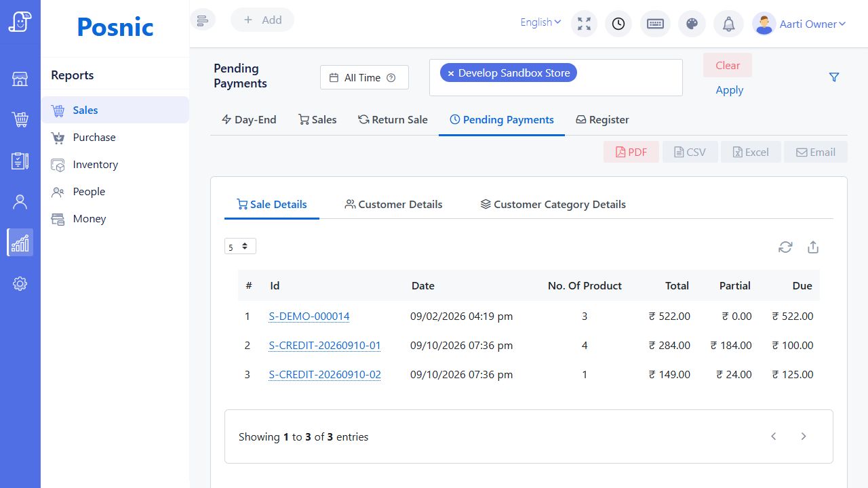Screen dimensions: 868x488
Task: Refresh the table with reload icon
Action: [x=785, y=247]
